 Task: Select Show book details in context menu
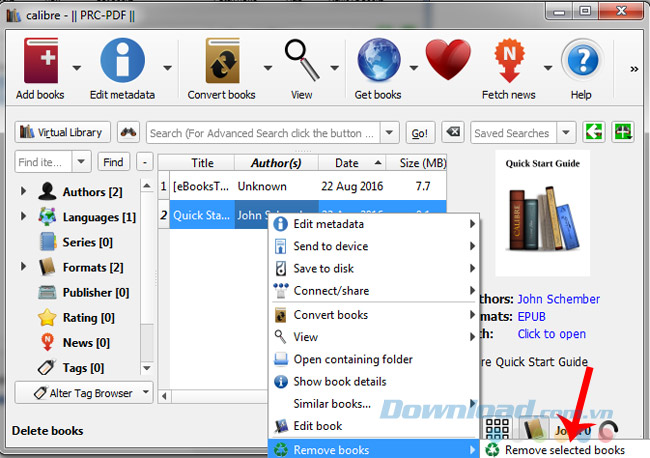[339, 381]
